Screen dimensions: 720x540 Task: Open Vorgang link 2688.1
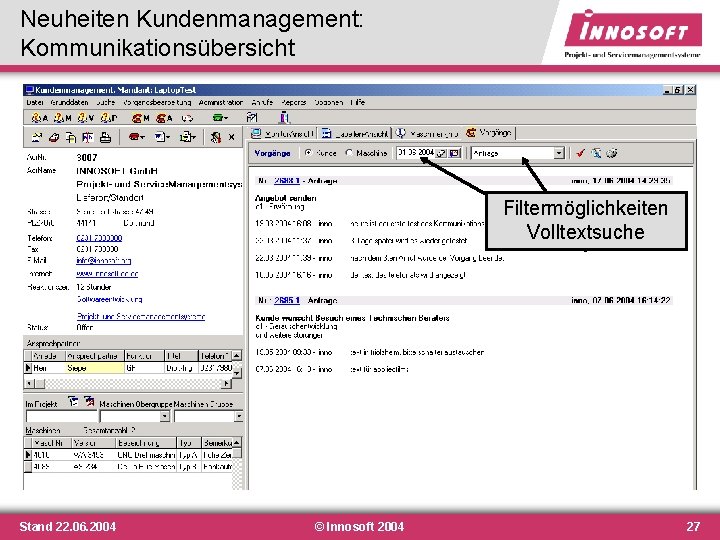coord(287,180)
